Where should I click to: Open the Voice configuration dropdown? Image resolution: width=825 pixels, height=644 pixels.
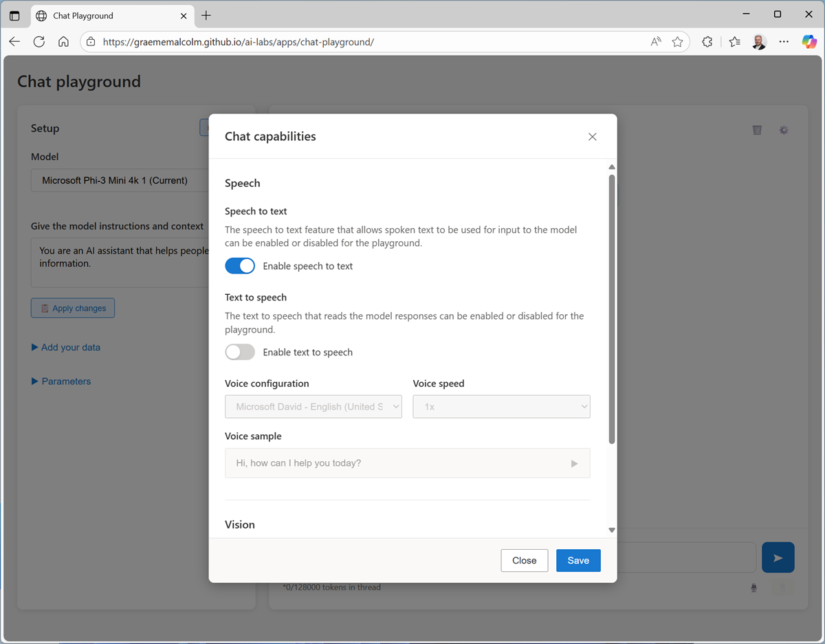(313, 407)
